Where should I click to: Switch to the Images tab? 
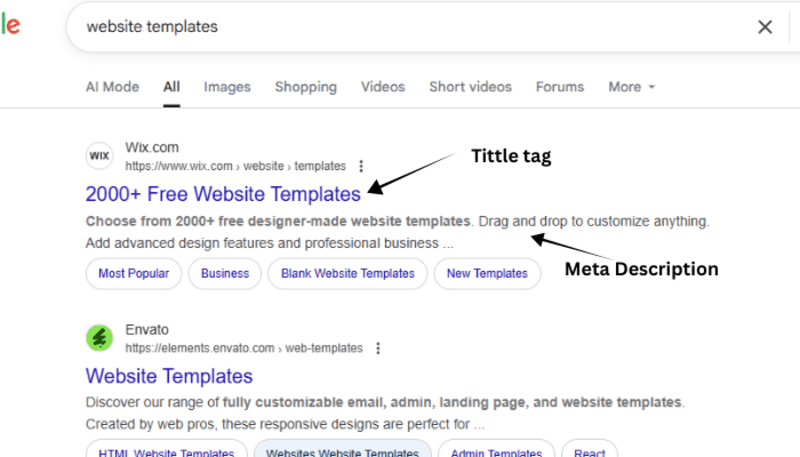coord(227,87)
